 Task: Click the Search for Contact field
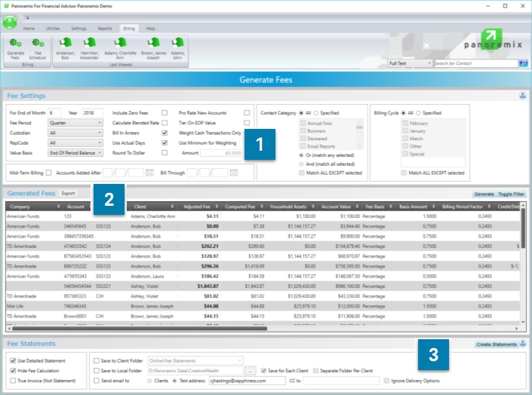476,63
